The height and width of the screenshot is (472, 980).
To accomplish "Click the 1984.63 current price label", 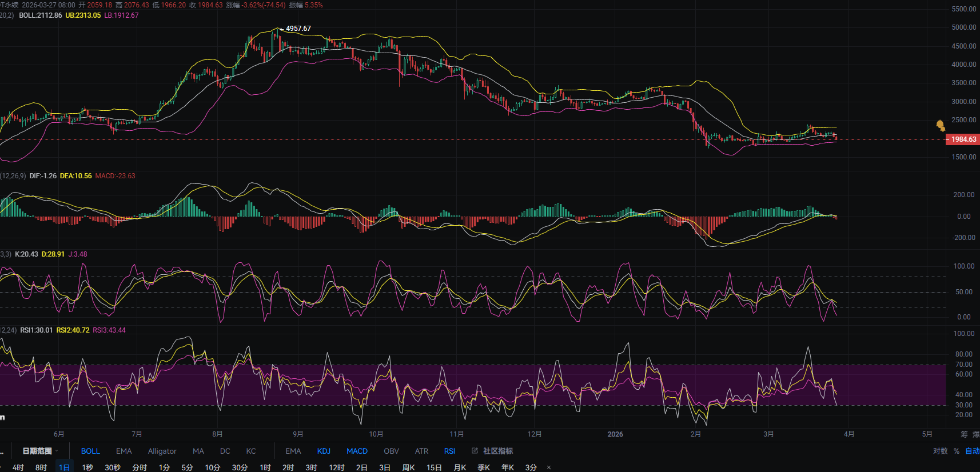I will [x=963, y=139].
